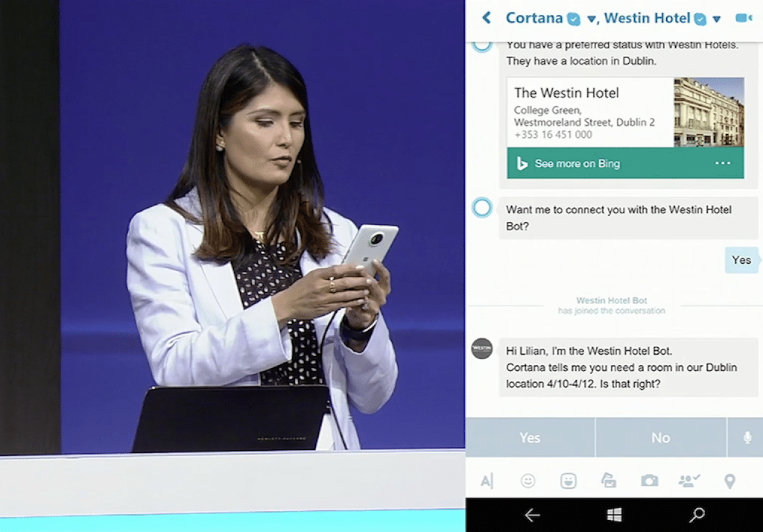763x532 pixels.
Task: Click the verified badge next to Westin Hotel
Action: coord(700,19)
